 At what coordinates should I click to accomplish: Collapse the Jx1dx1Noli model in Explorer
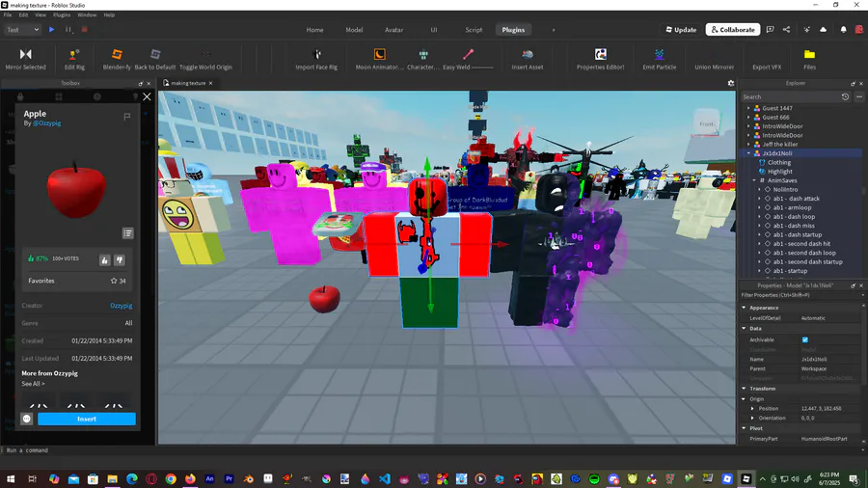pyautogui.click(x=749, y=153)
